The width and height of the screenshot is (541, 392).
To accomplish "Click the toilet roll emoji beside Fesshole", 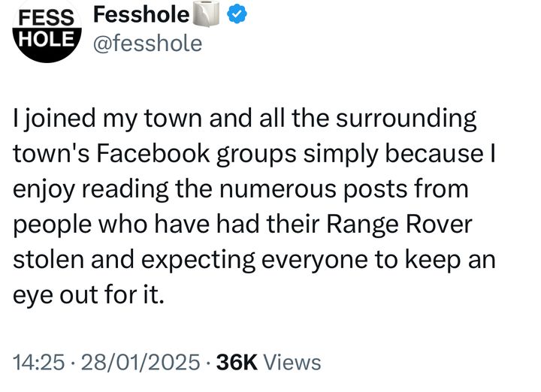I will click(x=207, y=14).
